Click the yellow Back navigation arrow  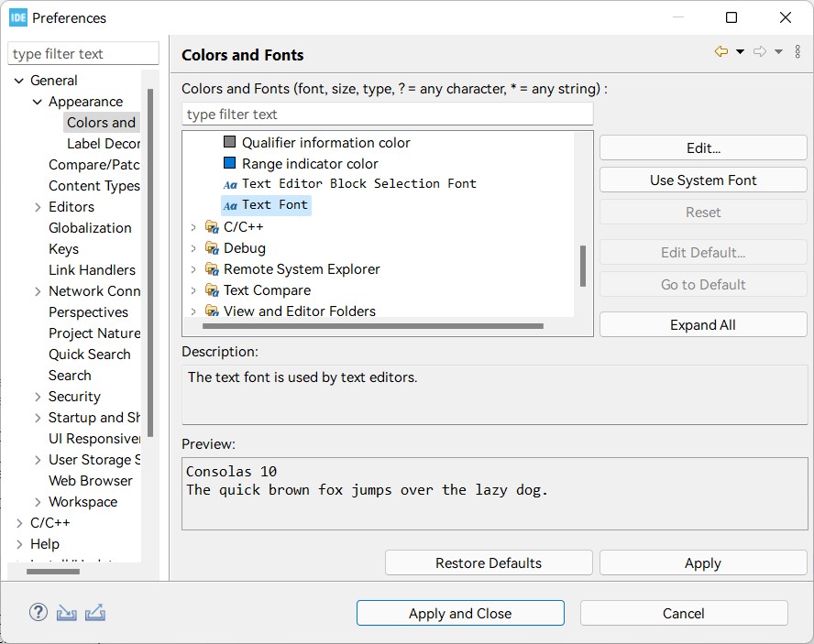721,52
